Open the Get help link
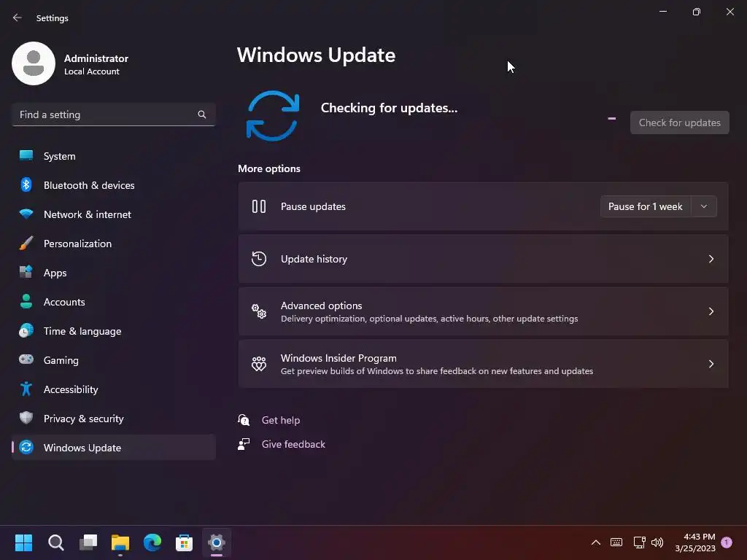 tap(281, 420)
